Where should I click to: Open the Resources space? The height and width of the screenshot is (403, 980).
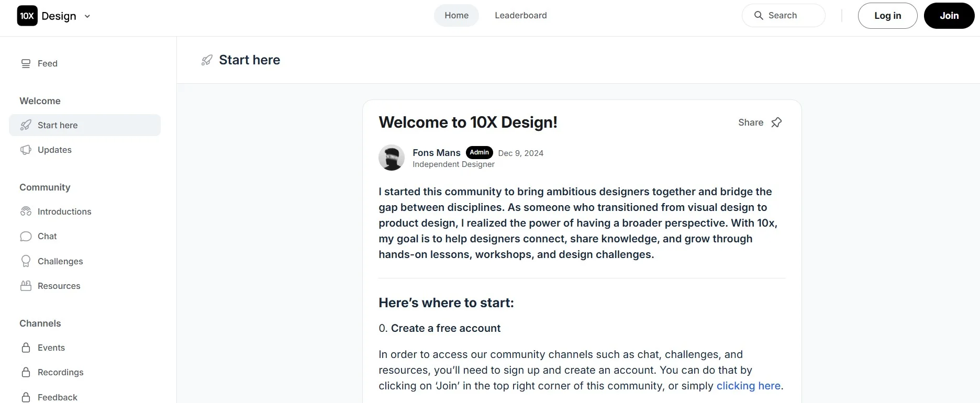point(85,286)
